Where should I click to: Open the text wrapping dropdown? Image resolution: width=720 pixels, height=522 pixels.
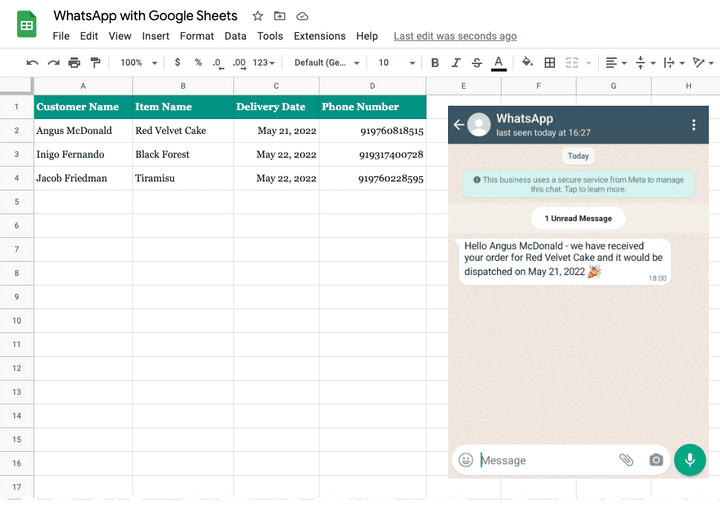click(674, 62)
